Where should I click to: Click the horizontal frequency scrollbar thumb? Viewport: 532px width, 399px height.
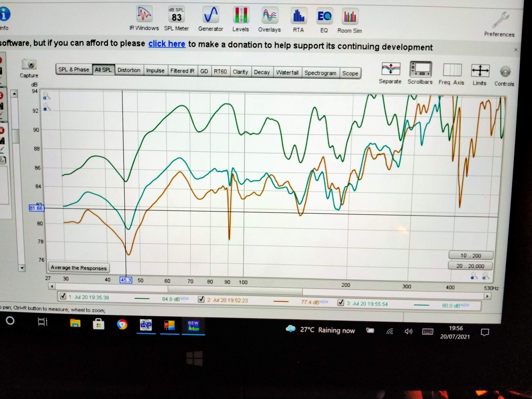[x=235, y=290]
